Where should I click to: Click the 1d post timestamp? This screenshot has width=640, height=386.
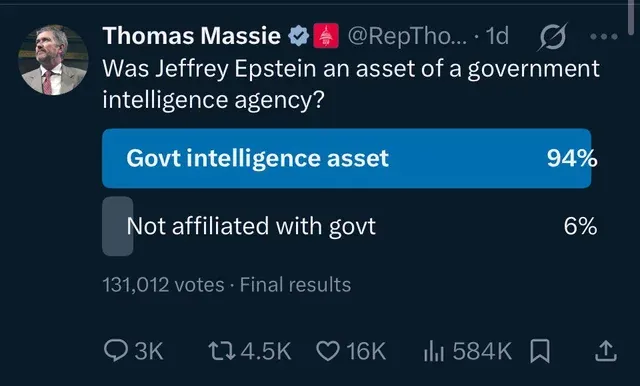click(498, 36)
